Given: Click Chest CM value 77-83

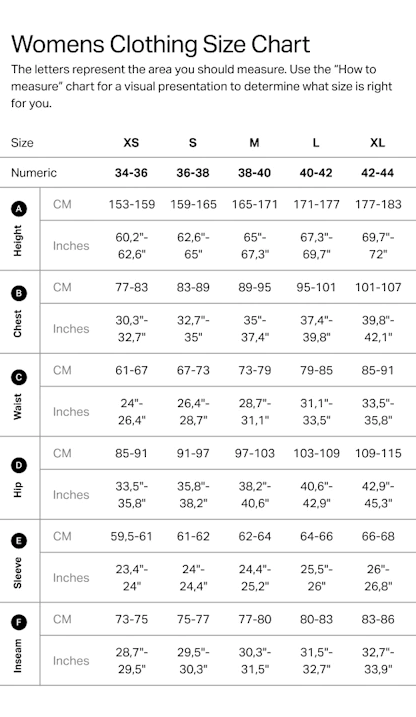Looking at the screenshot, I should pyautogui.click(x=132, y=287).
